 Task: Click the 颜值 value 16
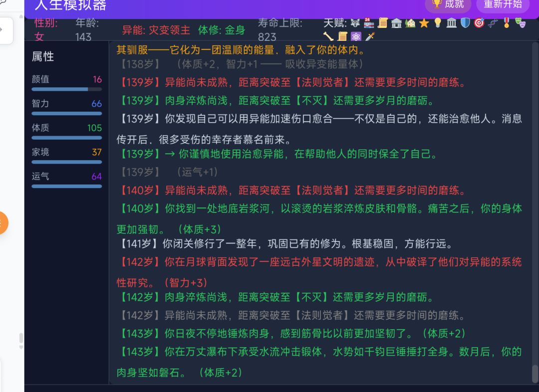[x=97, y=79]
